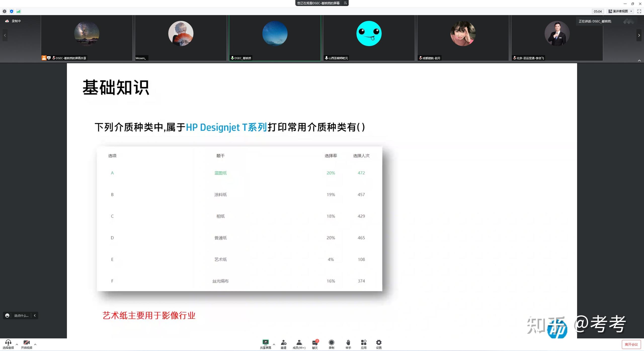Click the blue security shield icon

(12, 11)
